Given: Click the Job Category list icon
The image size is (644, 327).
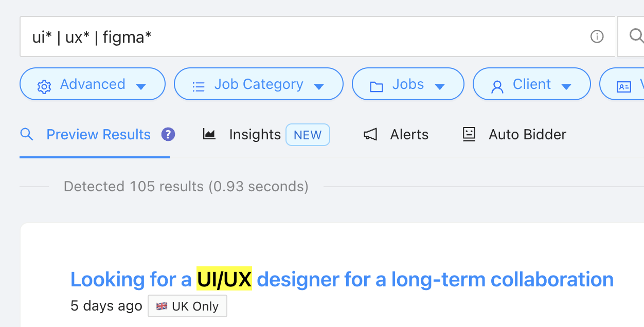Looking at the screenshot, I should [199, 86].
